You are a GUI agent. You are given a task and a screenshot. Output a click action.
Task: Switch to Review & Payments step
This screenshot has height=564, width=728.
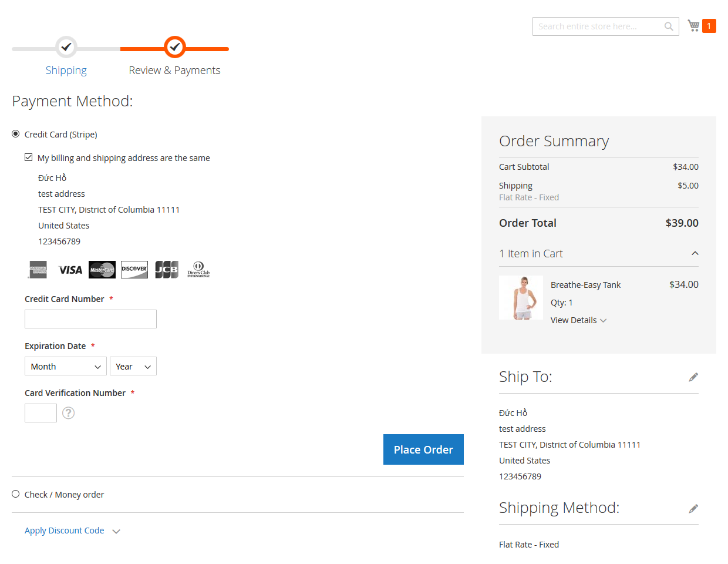174,70
